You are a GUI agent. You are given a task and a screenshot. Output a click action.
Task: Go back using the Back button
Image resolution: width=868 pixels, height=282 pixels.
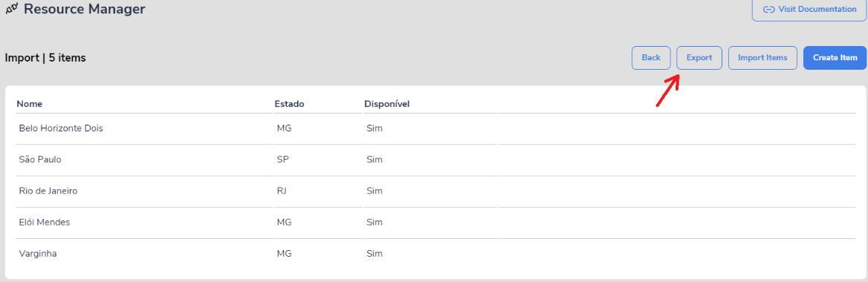pyautogui.click(x=651, y=57)
